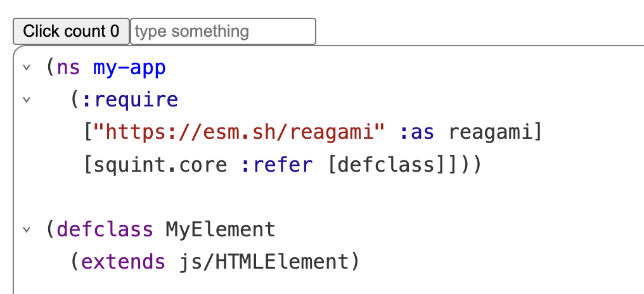644x294 pixels.
Task: Click the "Click count 0" button
Action: pyautogui.click(x=71, y=31)
